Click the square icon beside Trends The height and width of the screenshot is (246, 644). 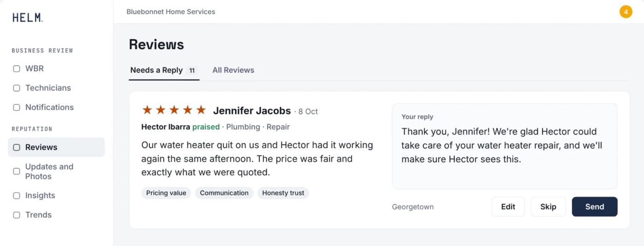tap(17, 215)
